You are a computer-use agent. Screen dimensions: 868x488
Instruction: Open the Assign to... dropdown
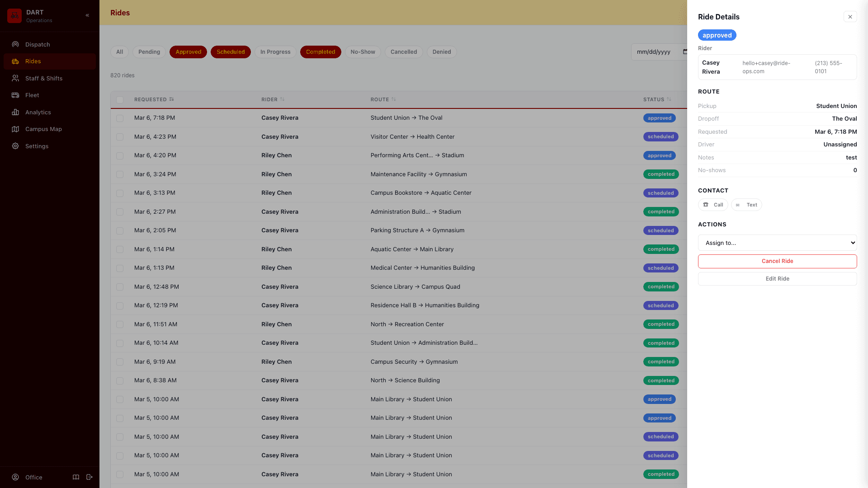point(777,243)
